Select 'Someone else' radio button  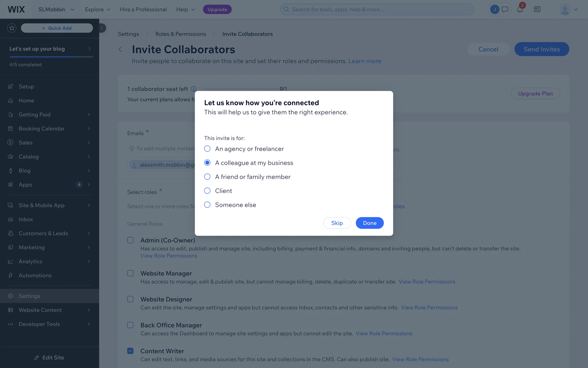point(207,205)
